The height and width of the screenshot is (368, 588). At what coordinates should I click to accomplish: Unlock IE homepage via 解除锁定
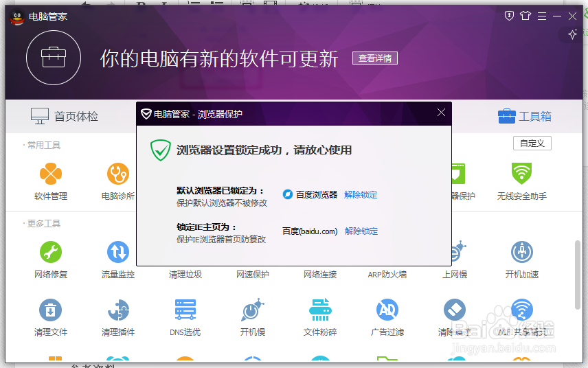coord(361,231)
